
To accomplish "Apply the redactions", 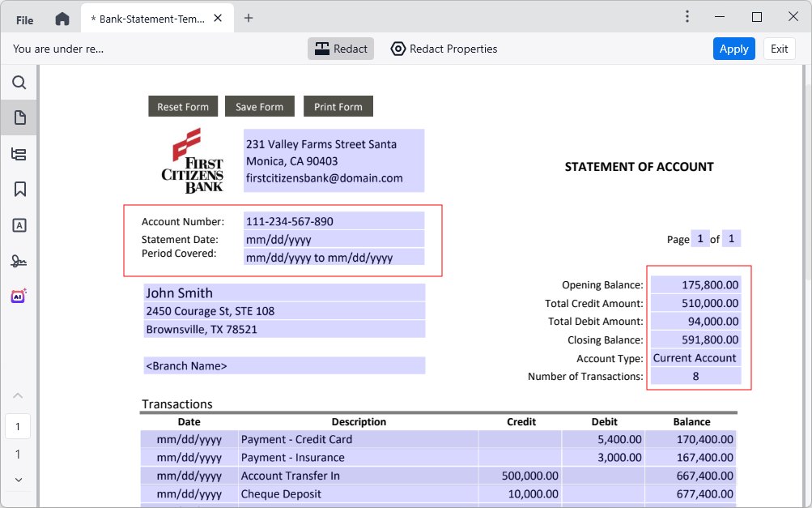I will click(733, 49).
